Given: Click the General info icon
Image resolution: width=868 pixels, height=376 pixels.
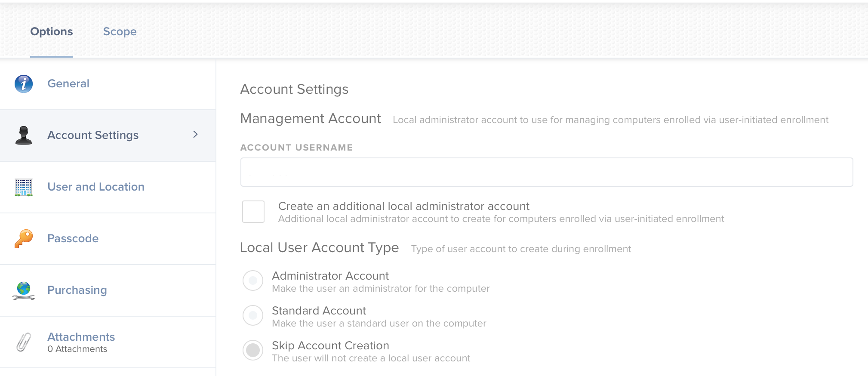Looking at the screenshot, I should click(x=24, y=84).
